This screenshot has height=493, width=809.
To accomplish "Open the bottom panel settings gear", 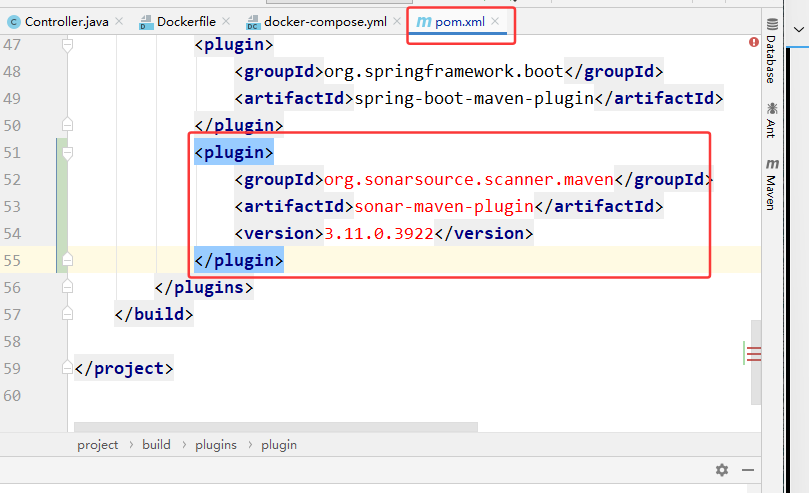I will [x=722, y=470].
